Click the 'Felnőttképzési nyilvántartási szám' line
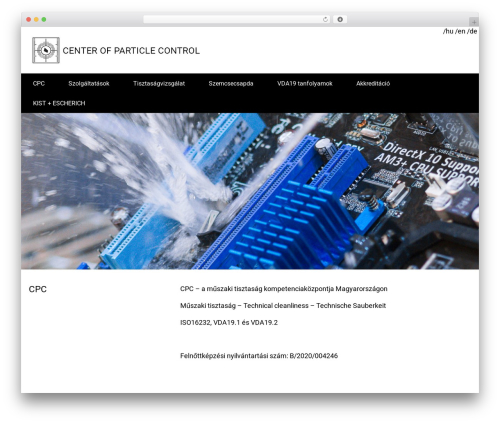Image resolution: width=500 pixels, height=423 pixels. click(259, 356)
